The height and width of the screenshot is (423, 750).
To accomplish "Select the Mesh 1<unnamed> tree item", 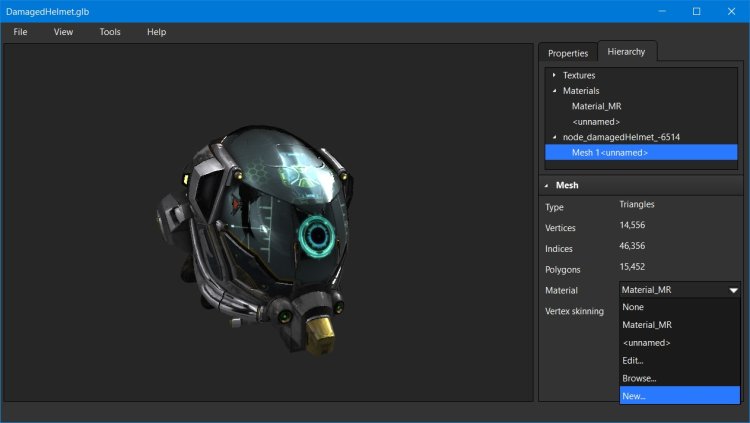I will pos(609,153).
